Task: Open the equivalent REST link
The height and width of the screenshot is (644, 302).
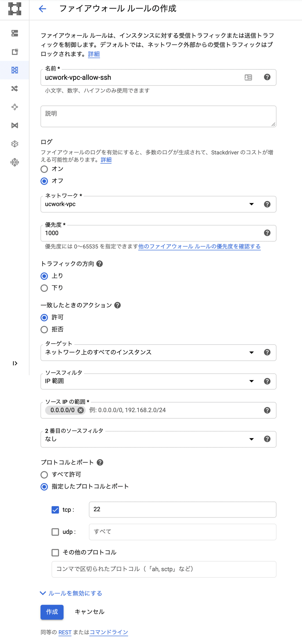Action: (65, 632)
